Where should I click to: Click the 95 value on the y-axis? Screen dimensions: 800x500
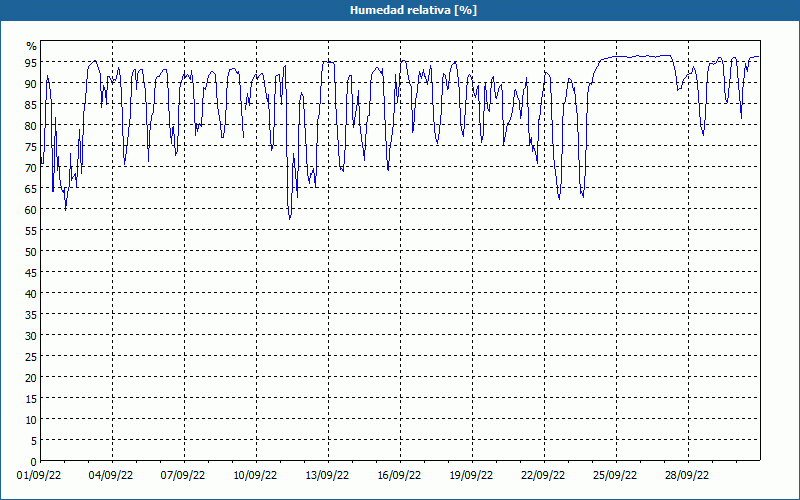tap(31, 63)
